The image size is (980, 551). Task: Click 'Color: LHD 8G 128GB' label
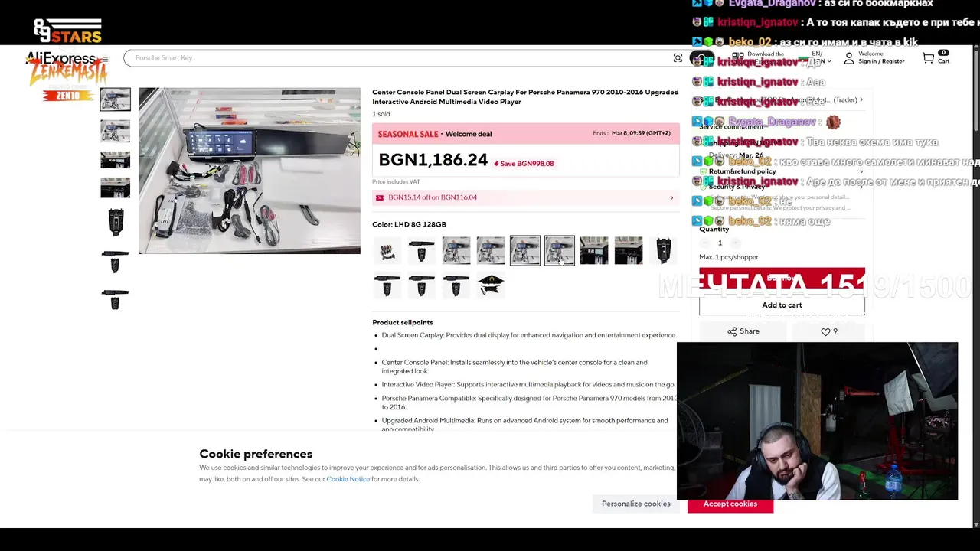click(x=409, y=224)
